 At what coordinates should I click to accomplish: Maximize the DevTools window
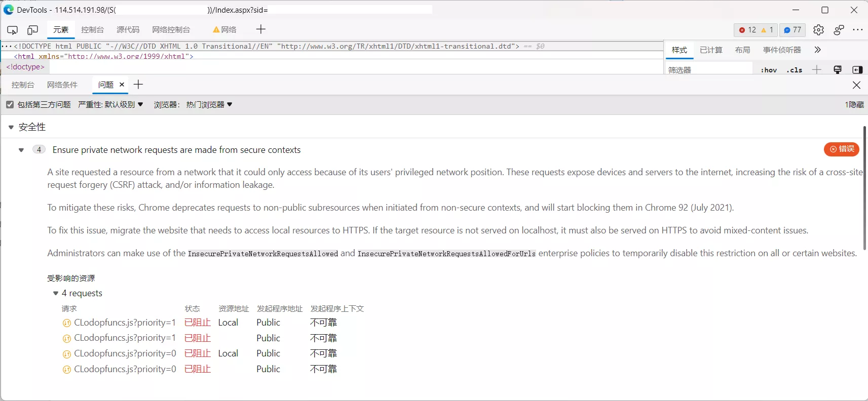(825, 10)
